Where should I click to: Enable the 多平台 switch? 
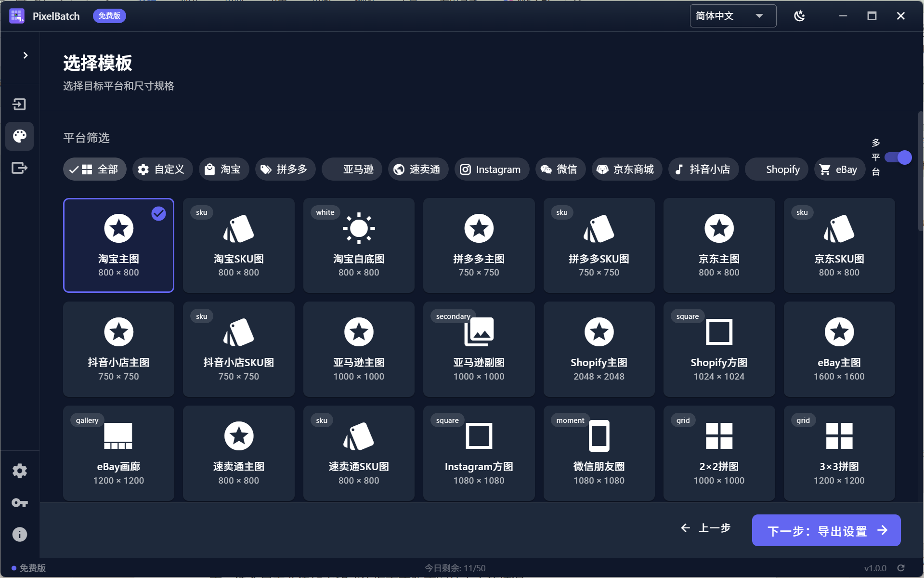point(898,158)
